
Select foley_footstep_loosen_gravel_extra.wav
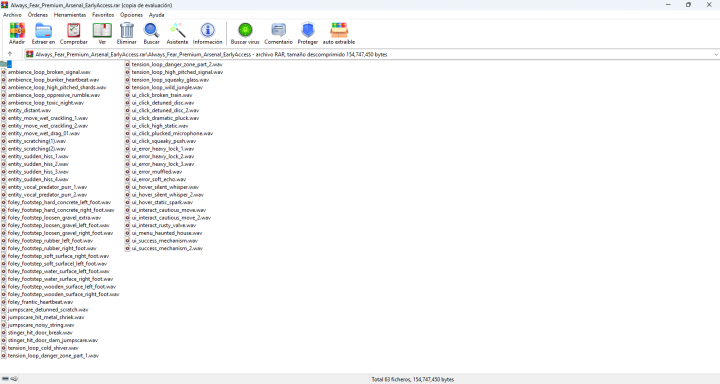[x=51, y=218]
